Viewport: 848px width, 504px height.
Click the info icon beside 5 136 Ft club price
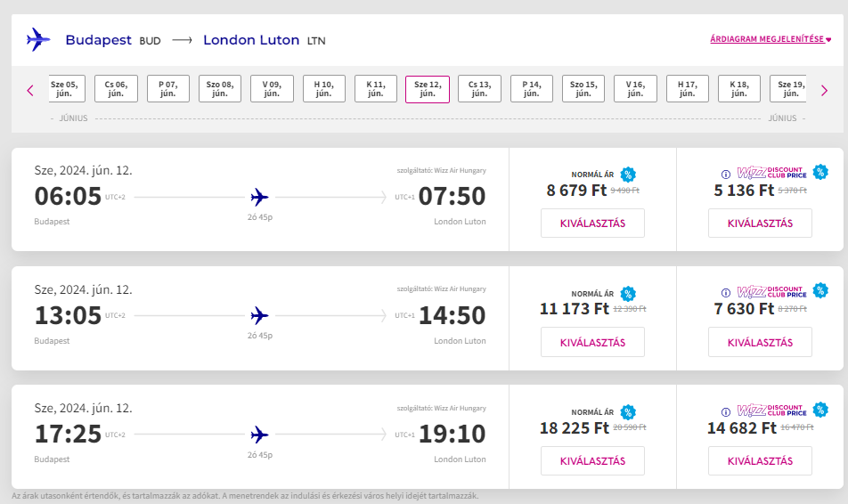point(726,175)
